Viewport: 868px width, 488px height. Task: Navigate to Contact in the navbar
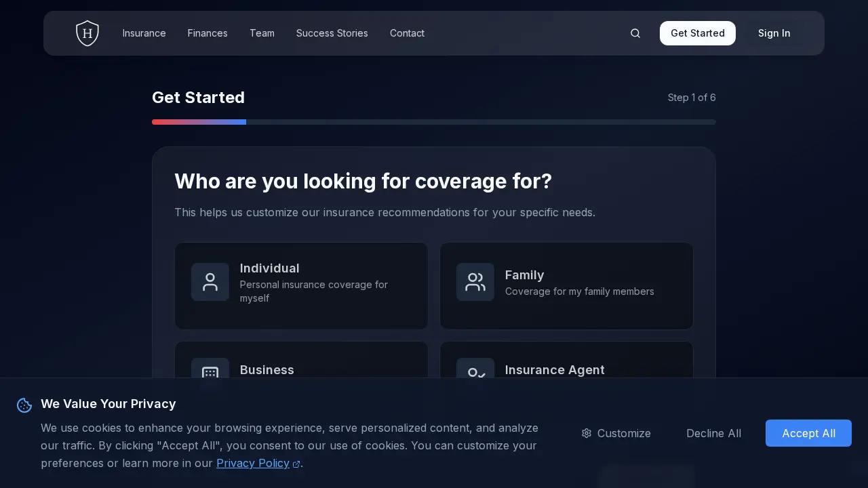[407, 33]
